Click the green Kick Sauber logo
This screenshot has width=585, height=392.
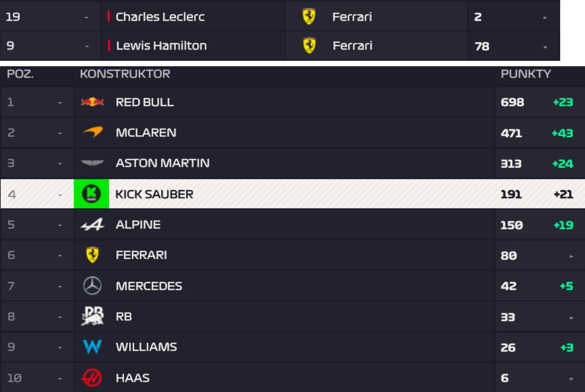pos(92,194)
